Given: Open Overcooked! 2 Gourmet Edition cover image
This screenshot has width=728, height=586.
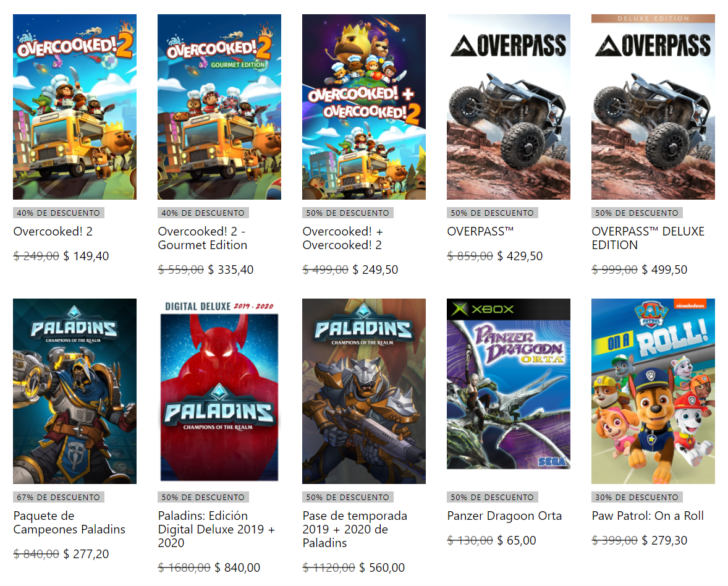Looking at the screenshot, I should (219, 107).
